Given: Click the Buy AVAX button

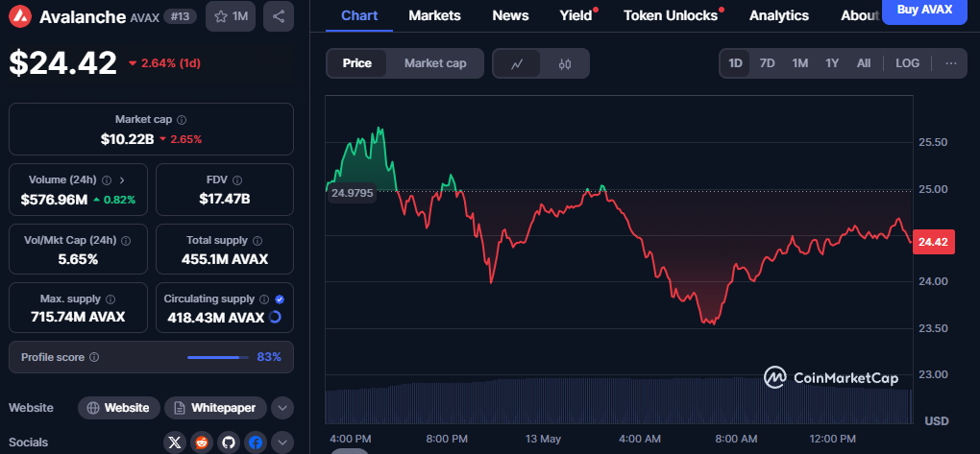Looking at the screenshot, I should 924,10.
